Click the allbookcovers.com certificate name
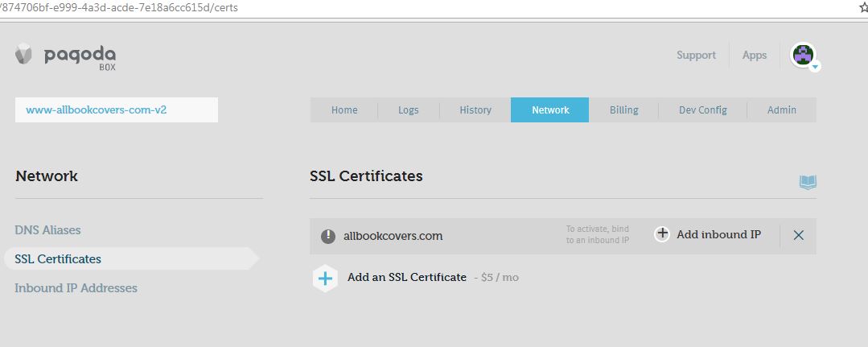 tap(393, 236)
